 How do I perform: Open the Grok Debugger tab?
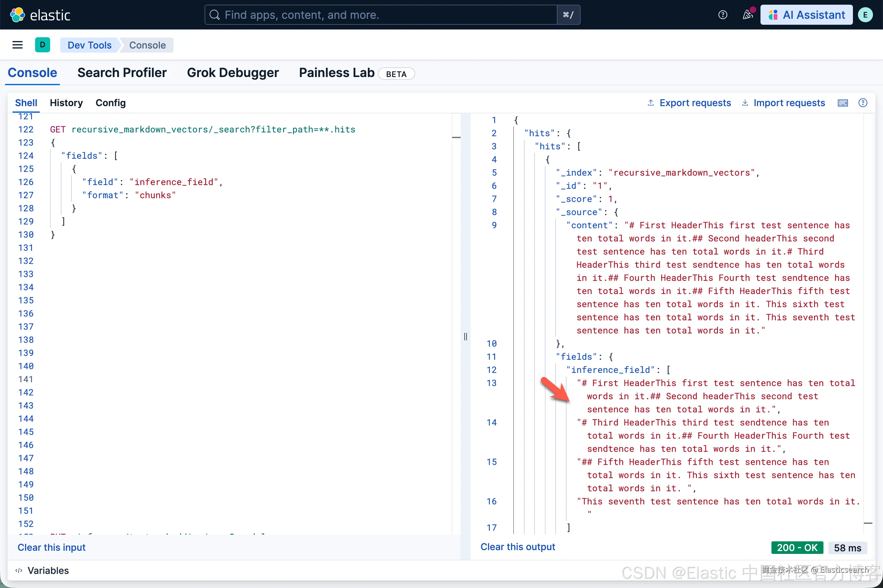point(233,73)
